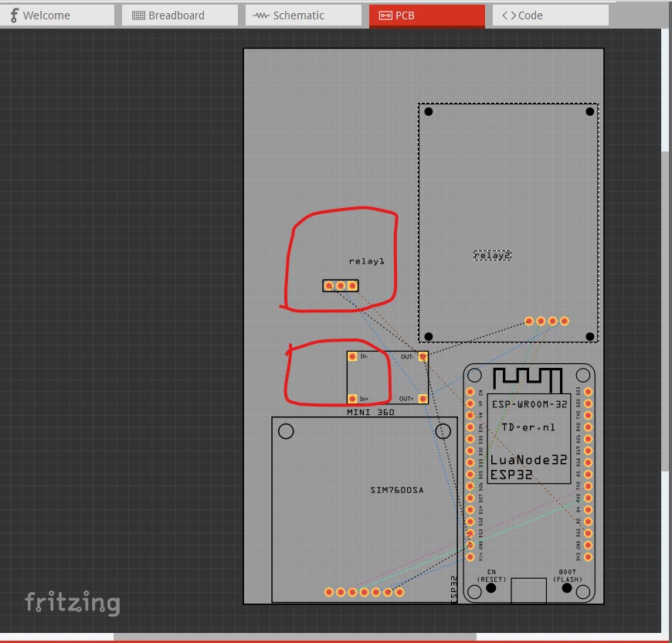Click the ESP32 D34 pin pad
The height and width of the screenshot is (643, 672).
click(470, 427)
